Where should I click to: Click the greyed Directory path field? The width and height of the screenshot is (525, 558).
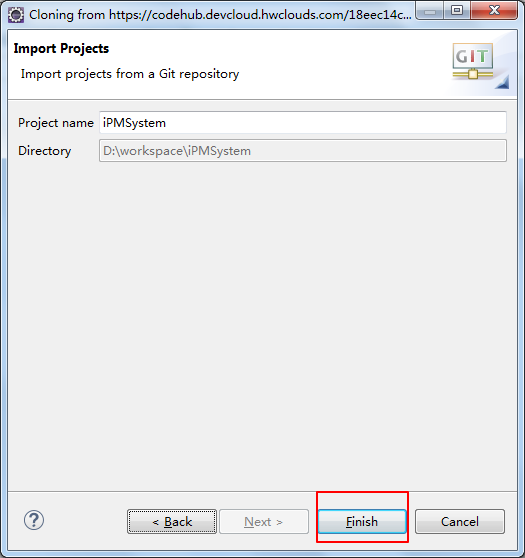303,151
